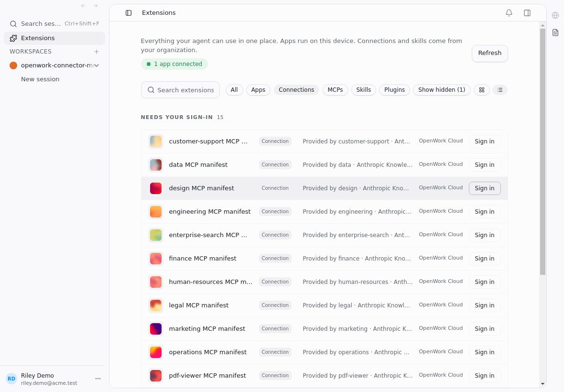
Task: Add a new workspace with plus icon
Action: point(97,52)
